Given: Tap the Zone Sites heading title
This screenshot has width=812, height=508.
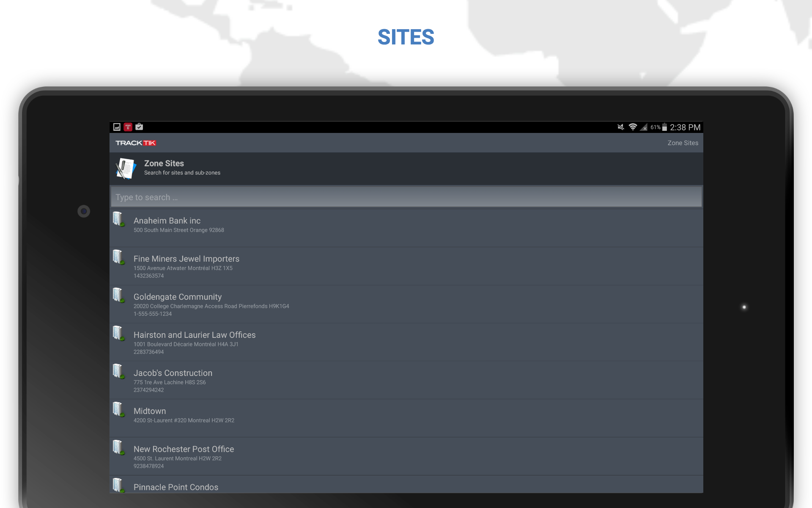Looking at the screenshot, I should [164, 163].
